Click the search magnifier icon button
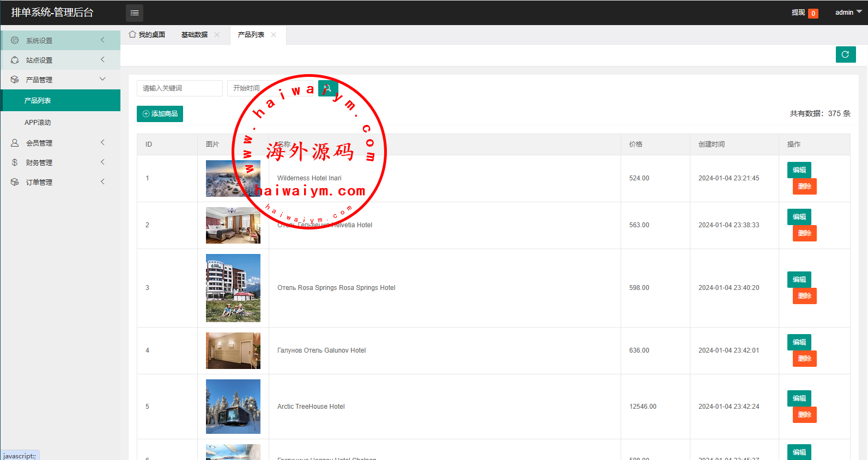The height and width of the screenshot is (460, 868). point(328,88)
